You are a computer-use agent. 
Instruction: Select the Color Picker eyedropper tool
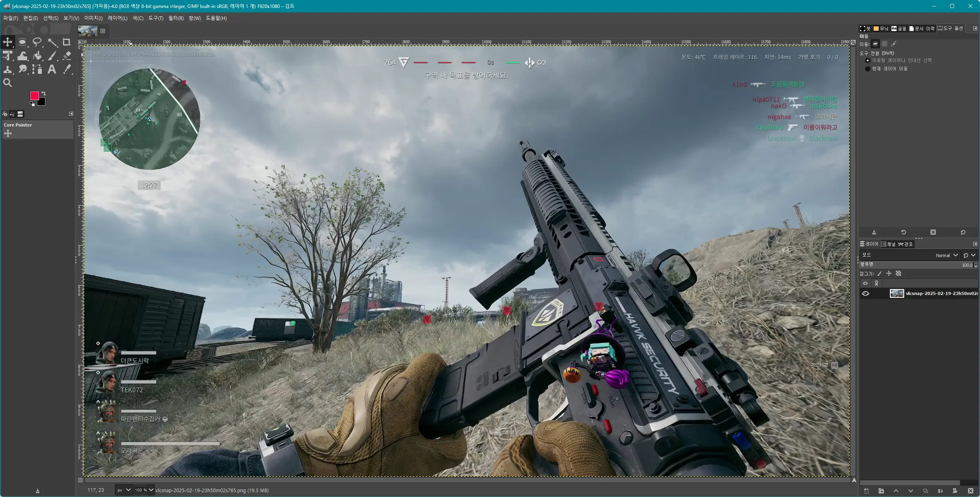[67, 69]
